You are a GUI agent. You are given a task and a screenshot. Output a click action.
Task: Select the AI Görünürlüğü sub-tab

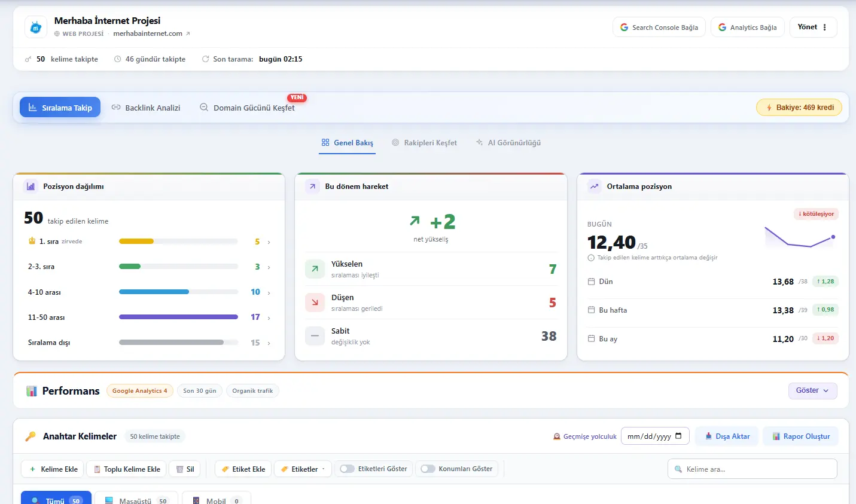(x=508, y=143)
